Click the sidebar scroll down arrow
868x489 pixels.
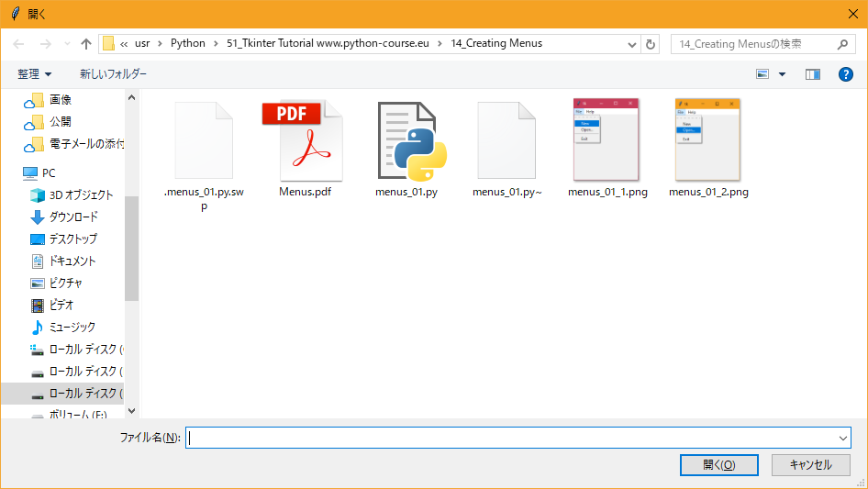pos(131,411)
